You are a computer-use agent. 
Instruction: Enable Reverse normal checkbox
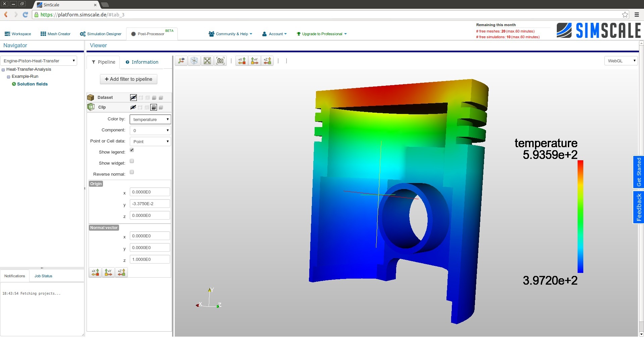132,172
